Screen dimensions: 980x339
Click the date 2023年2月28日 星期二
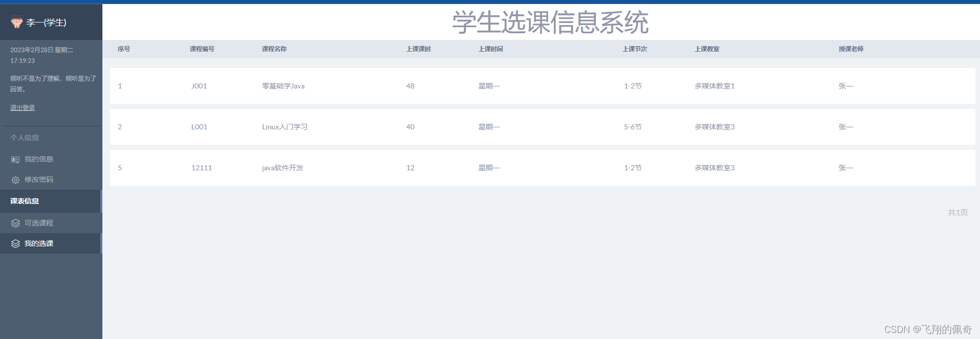click(x=42, y=50)
